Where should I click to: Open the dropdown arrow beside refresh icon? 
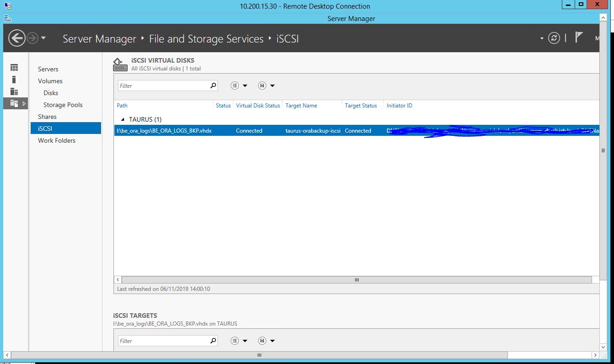point(542,38)
